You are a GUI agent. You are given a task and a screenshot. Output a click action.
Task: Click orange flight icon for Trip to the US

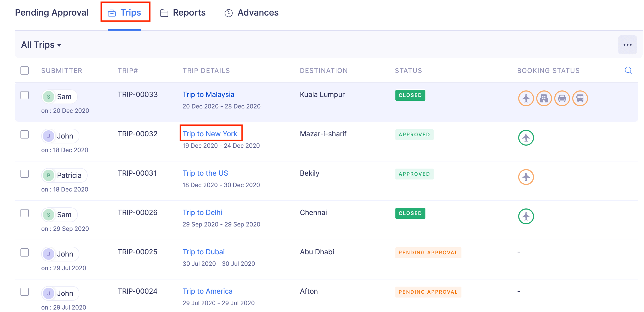526,177
